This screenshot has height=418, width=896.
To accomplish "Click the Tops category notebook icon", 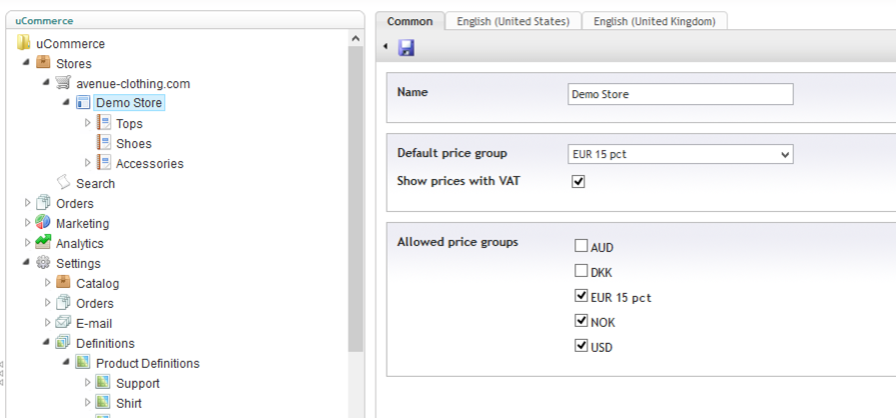I will pyautogui.click(x=103, y=122).
